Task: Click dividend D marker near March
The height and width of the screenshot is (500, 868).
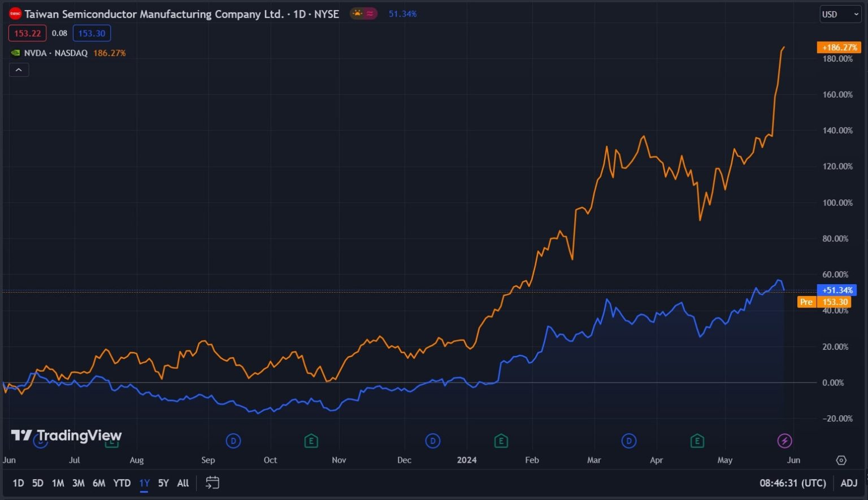Action: coord(629,441)
